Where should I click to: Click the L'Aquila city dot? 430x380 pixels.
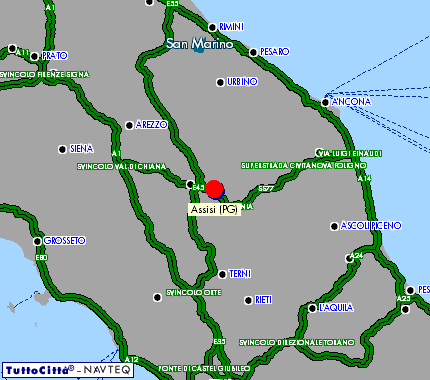tap(312, 308)
